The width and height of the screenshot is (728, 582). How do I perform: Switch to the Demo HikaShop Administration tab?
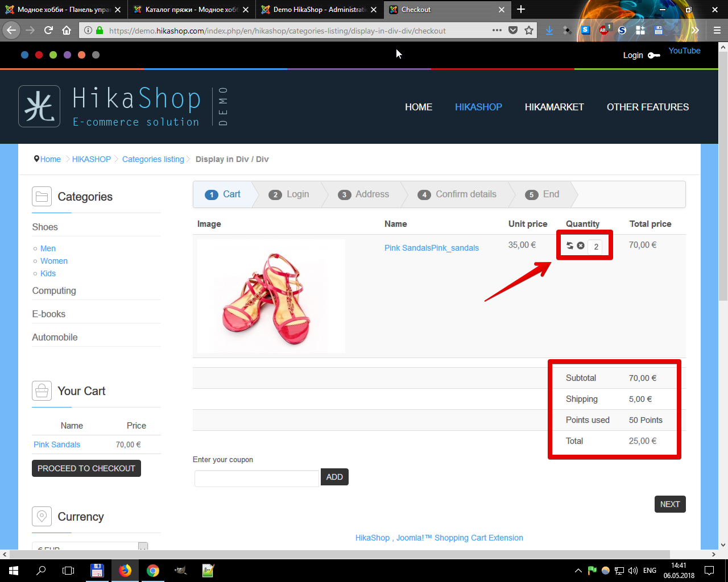tap(319, 10)
